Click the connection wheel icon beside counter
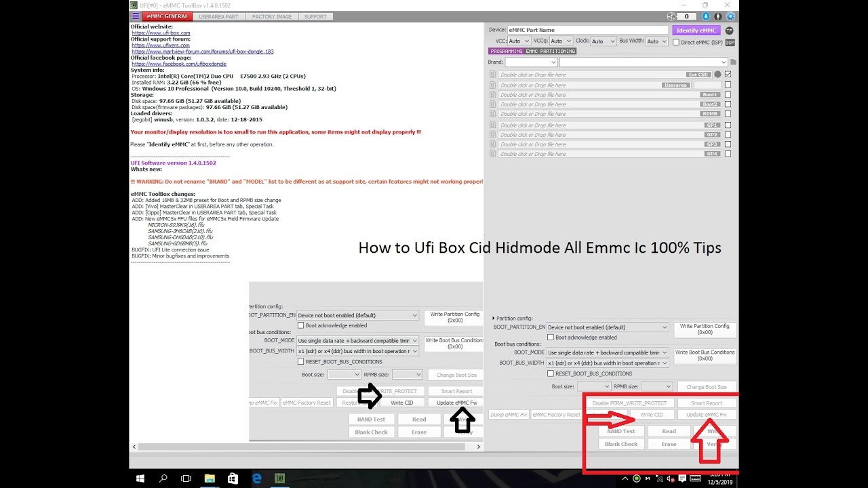The width and height of the screenshot is (868, 488). click(x=671, y=16)
